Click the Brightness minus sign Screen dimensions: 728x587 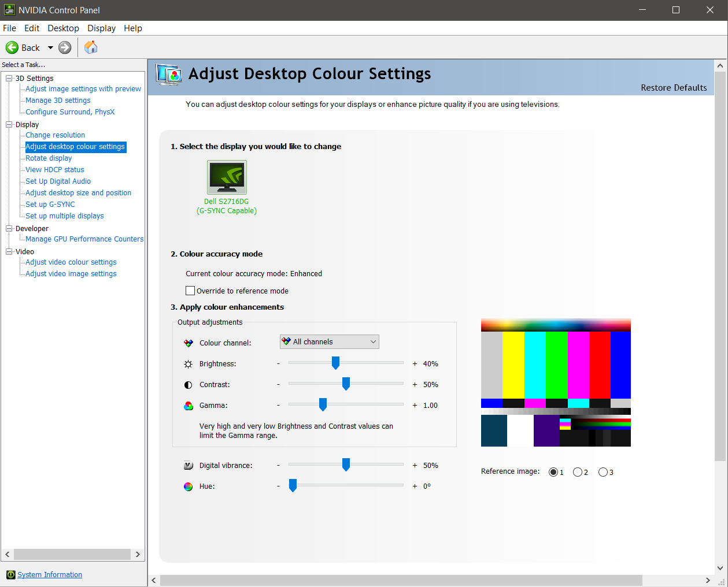click(x=278, y=364)
